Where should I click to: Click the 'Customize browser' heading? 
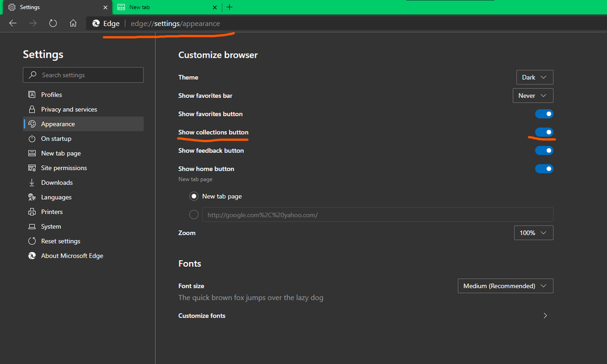[x=218, y=55]
